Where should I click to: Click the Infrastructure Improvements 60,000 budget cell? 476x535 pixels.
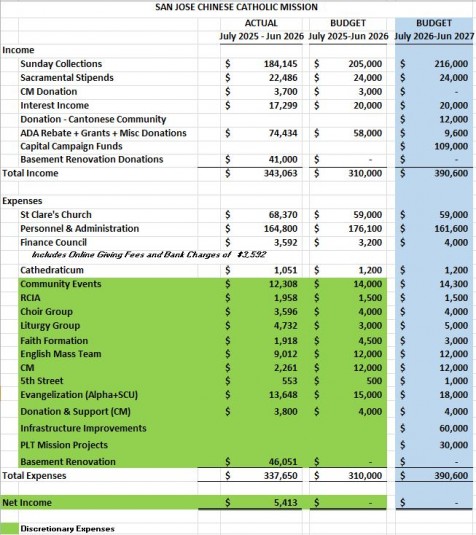(434, 428)
